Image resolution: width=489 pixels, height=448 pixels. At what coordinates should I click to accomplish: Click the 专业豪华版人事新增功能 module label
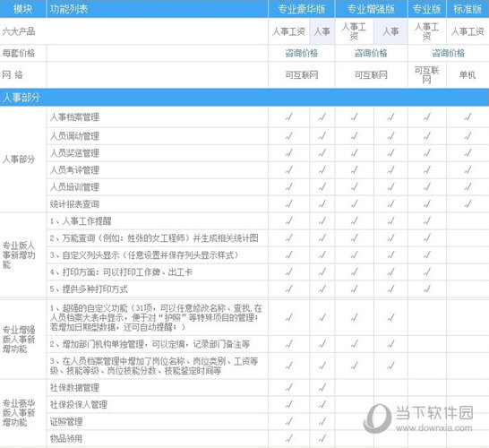(x=19, y=413)
